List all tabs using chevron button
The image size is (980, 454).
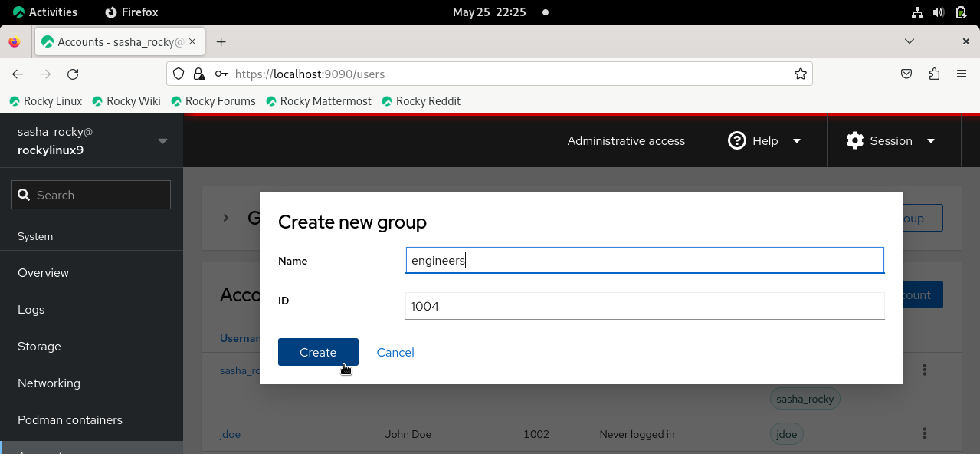(x=910, y=41)
